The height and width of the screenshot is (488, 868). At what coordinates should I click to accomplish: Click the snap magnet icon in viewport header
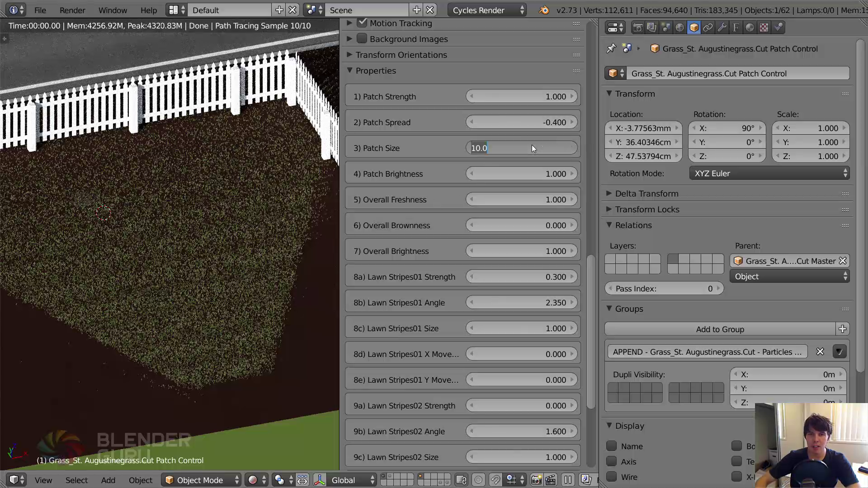tap(496, 480)
